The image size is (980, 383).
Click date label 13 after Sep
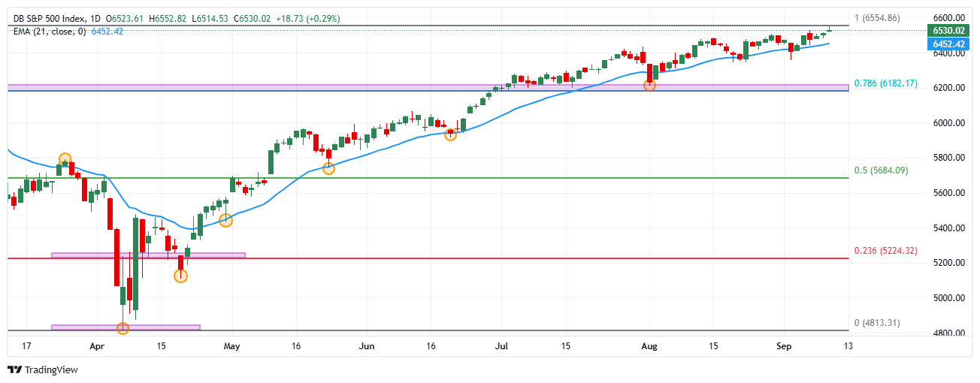[x=848, y=347]
